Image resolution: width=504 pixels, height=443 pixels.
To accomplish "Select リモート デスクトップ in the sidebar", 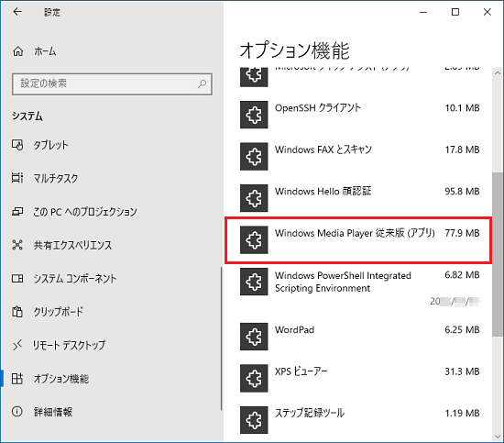I will click(x=69, y=345).
